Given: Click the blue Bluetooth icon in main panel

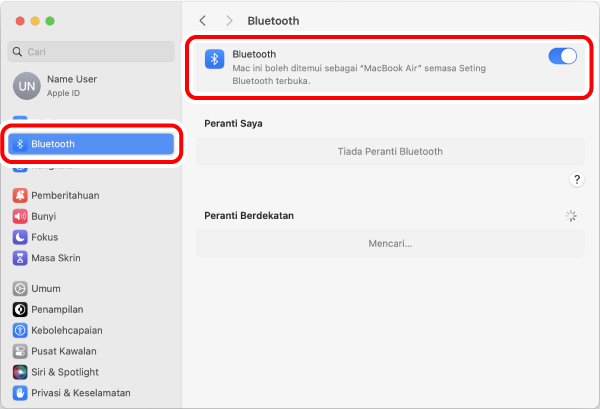Looking at the screenshot, I should click(214, 59).
